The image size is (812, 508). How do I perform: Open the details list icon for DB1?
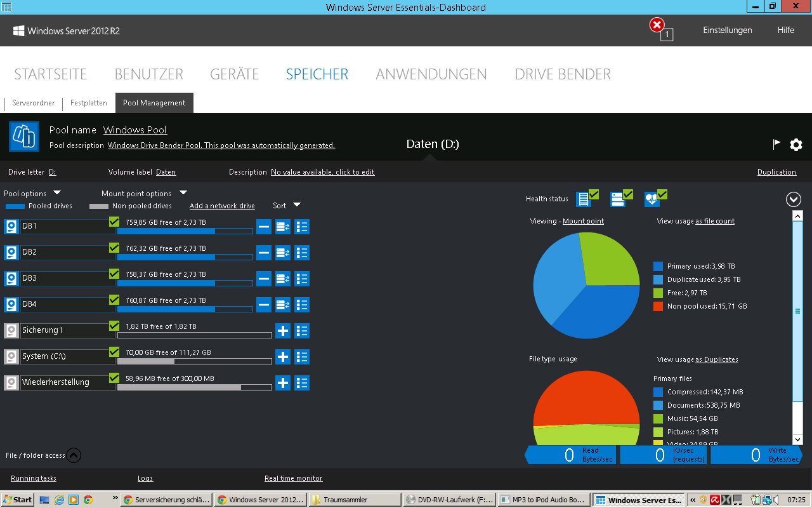coord(302,227)
